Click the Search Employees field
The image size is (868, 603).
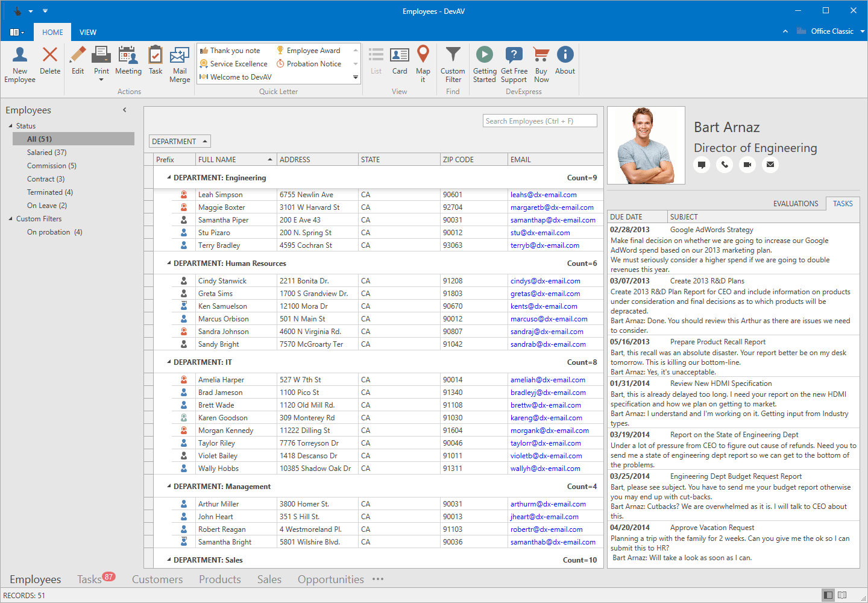pos(539,121)
